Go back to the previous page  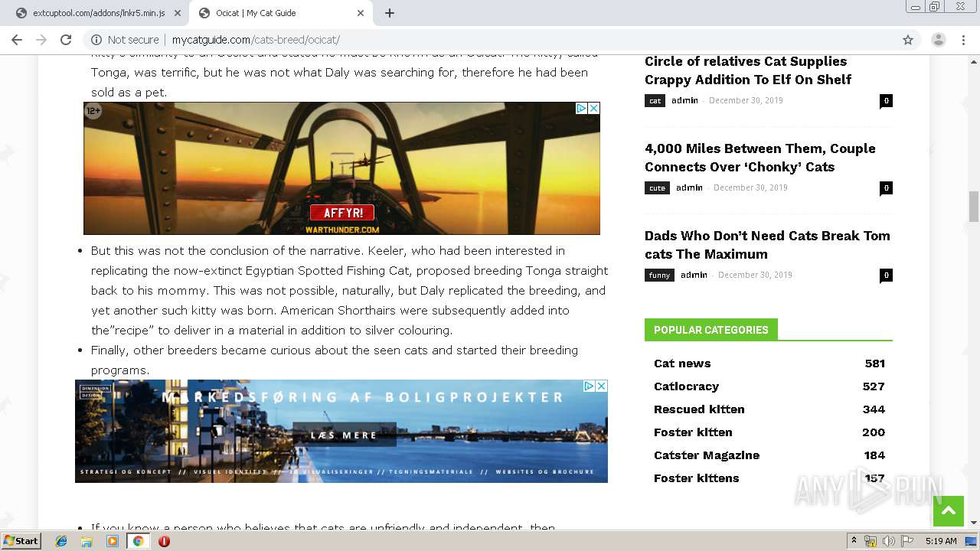[17, 40]
